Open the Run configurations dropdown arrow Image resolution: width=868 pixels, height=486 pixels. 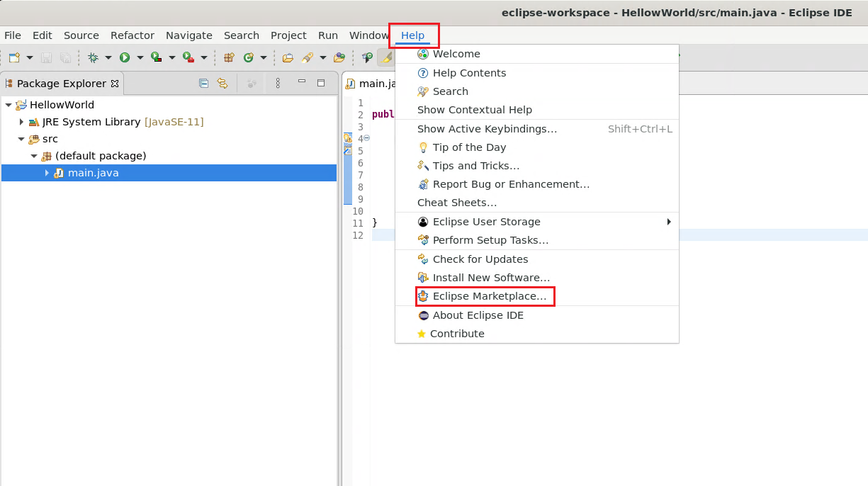point(140,57)
